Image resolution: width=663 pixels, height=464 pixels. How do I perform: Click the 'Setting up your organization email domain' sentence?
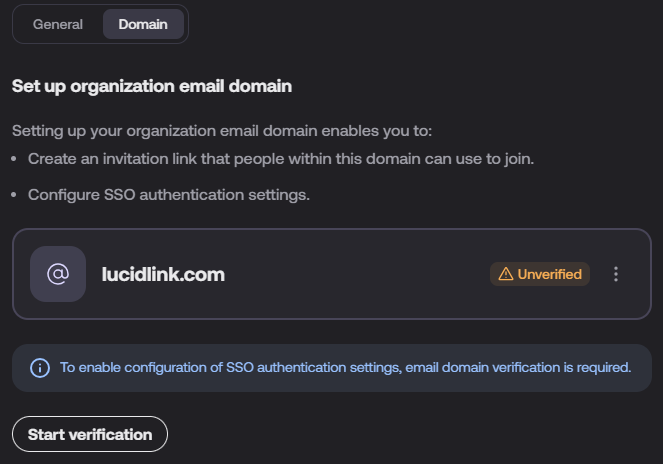tap(222, 131)
